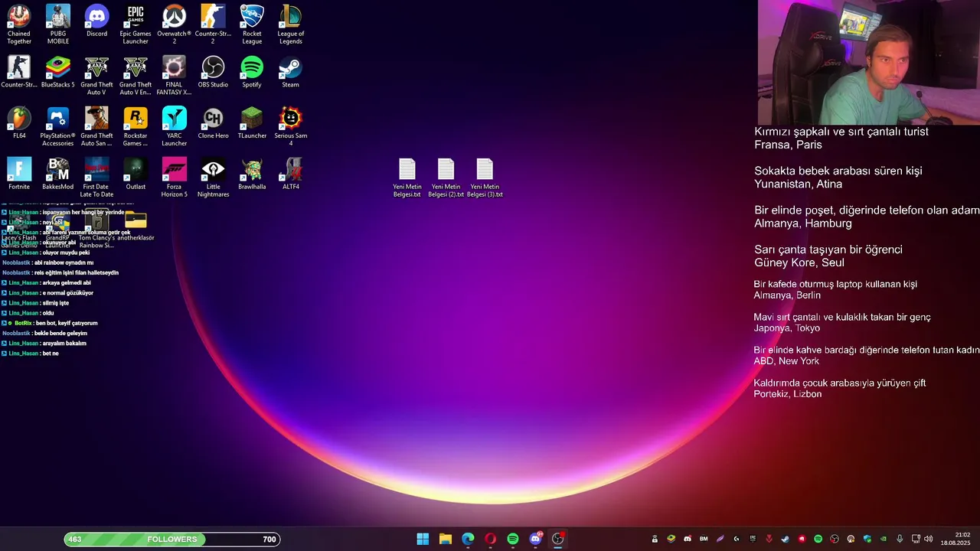Click the NVIDIA tray icon
The width and height of the screenshot is (980, 551).
point(884,539)
